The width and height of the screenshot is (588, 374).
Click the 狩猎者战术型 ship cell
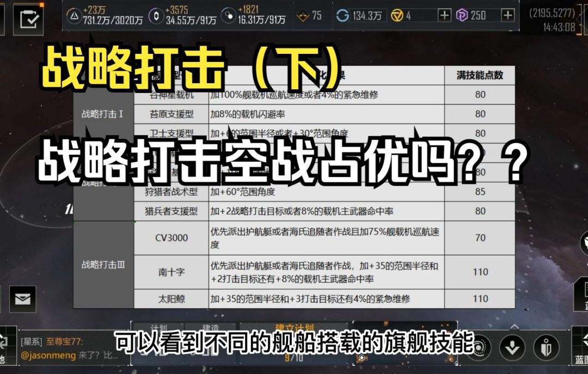pyautogui.click(x=171, y=192)
